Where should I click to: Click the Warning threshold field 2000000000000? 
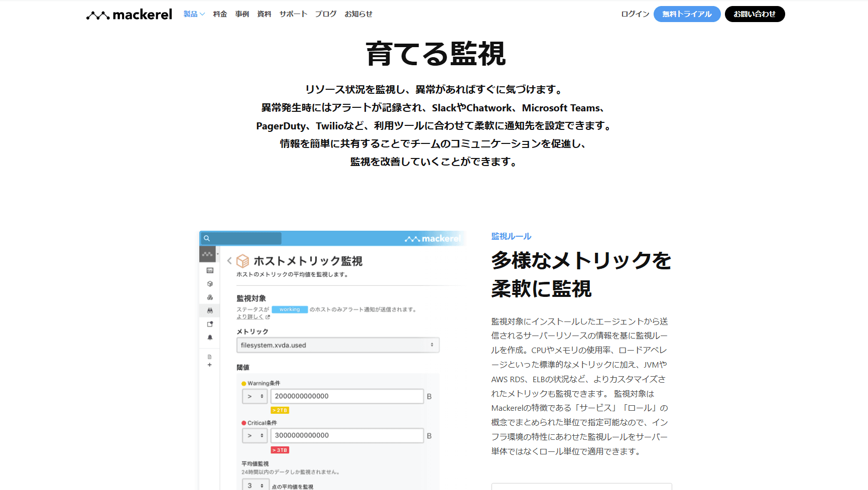coord(347,396)
